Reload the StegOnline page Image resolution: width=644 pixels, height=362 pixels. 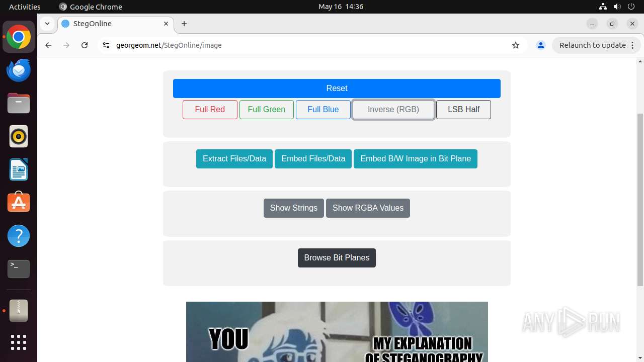[85, 45]
